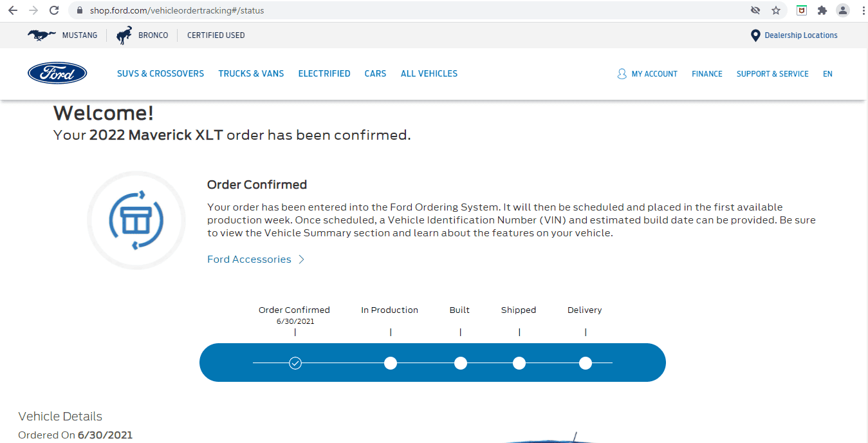868x443 pixels.
Task: Click the 'Shipped' tracker label
Action: click(x=519, y=310)
